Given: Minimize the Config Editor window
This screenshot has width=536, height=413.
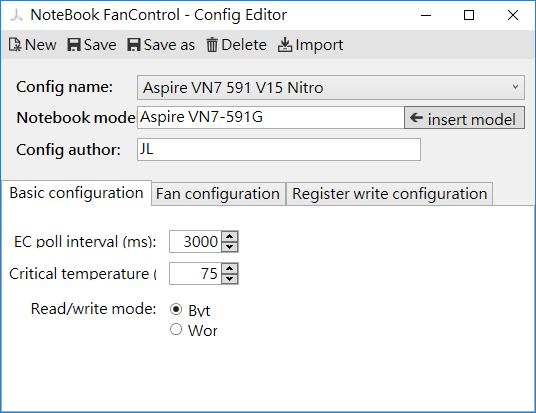Looking at the screenshot, I should point(426,15).
